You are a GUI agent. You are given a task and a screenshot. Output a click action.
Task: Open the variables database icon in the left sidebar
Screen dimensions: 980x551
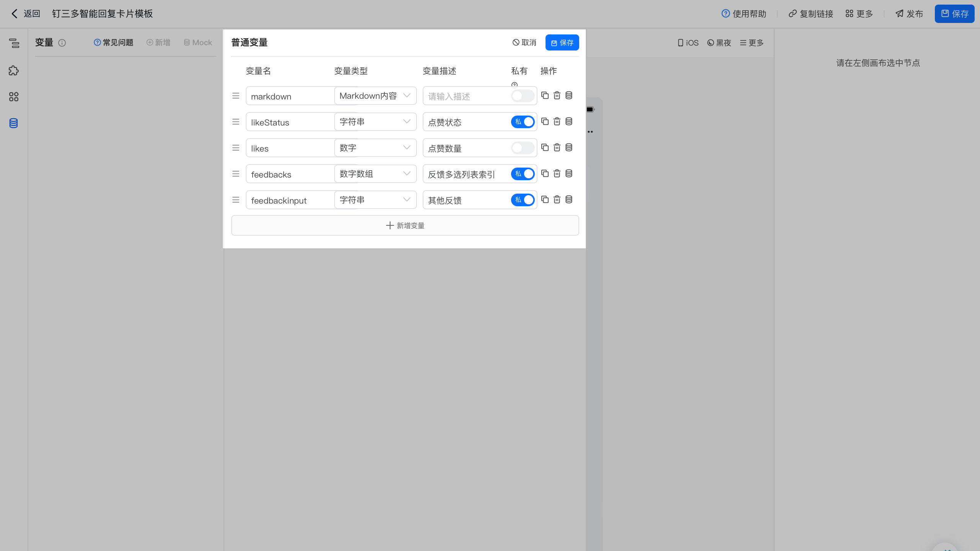[13, 123]
